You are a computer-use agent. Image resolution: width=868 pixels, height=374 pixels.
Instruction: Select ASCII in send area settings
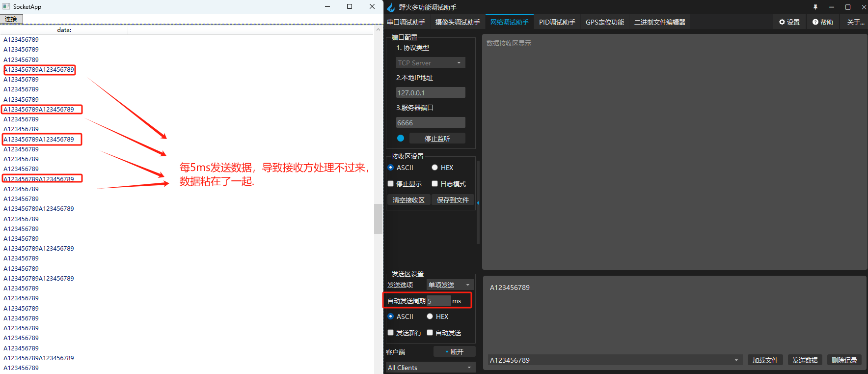pyautogui.click(x=391, y=316)
